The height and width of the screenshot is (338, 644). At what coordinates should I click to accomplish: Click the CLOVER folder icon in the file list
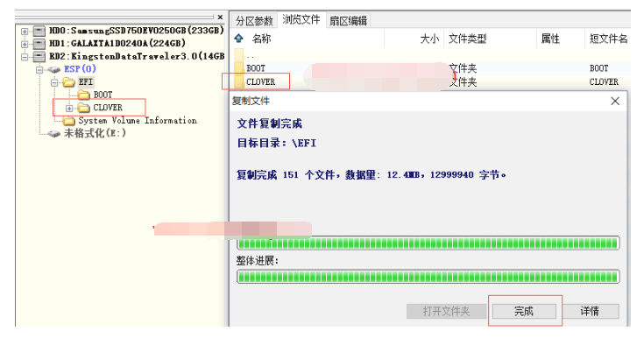239,81
